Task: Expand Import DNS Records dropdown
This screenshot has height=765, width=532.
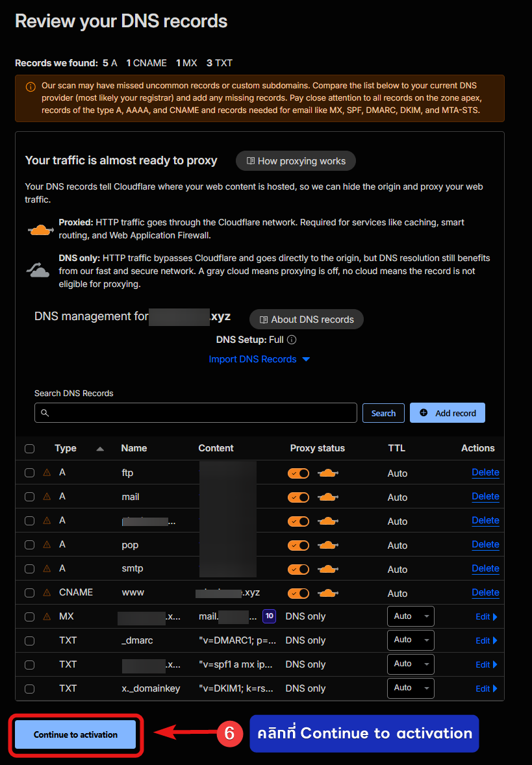Action: [259, 359]
